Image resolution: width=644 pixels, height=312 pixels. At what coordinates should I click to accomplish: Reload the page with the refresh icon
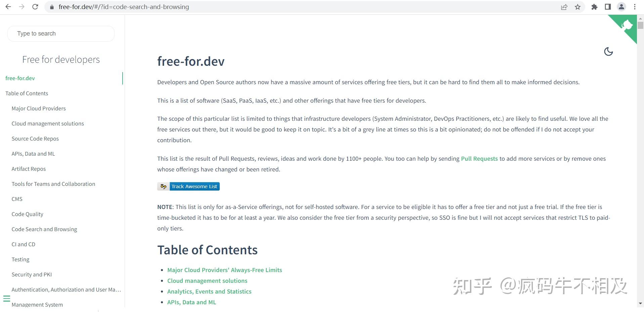click(35, 7)
